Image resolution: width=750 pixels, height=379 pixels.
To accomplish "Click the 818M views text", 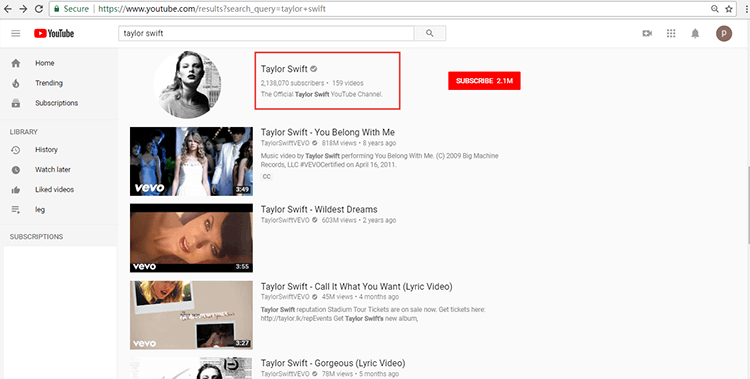I will click(x=339, y=143).
